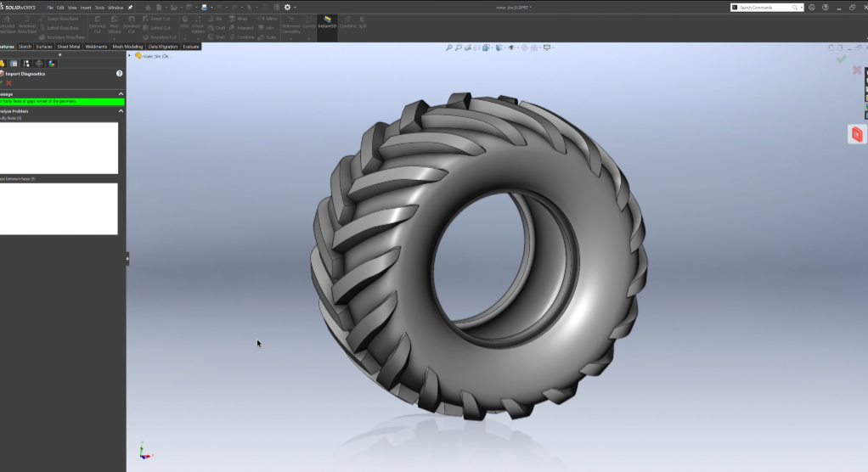Click the faulty faces list box
Image resolution: width=868 pixels, height=472 pixels.
coord(59,149)
